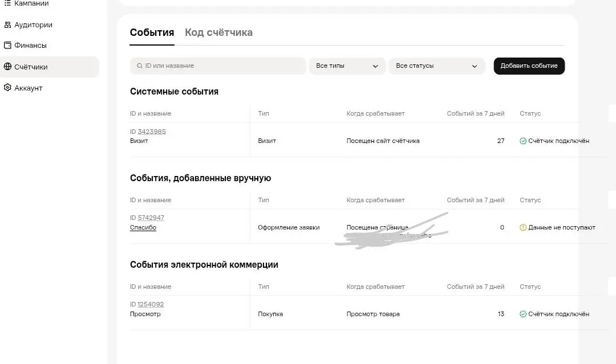The image size is (616, 364).
Task: Click the 7-day count 13
Action: coord(501,314)
